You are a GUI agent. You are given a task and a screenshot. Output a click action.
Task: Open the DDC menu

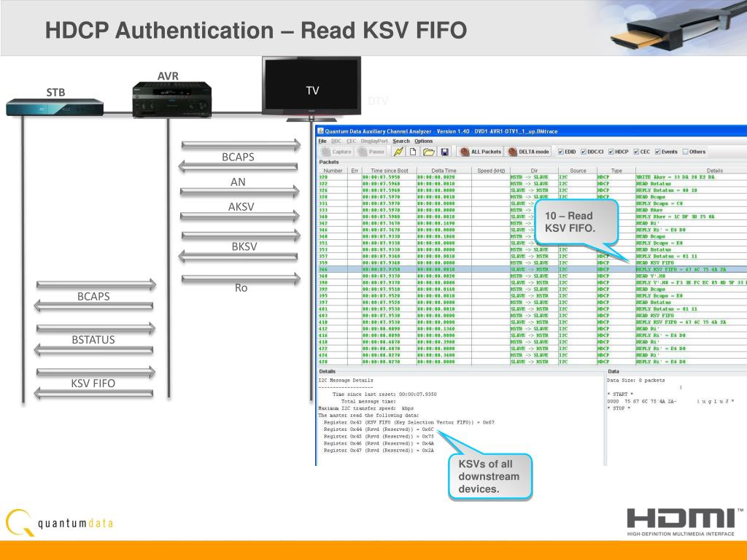336,141
